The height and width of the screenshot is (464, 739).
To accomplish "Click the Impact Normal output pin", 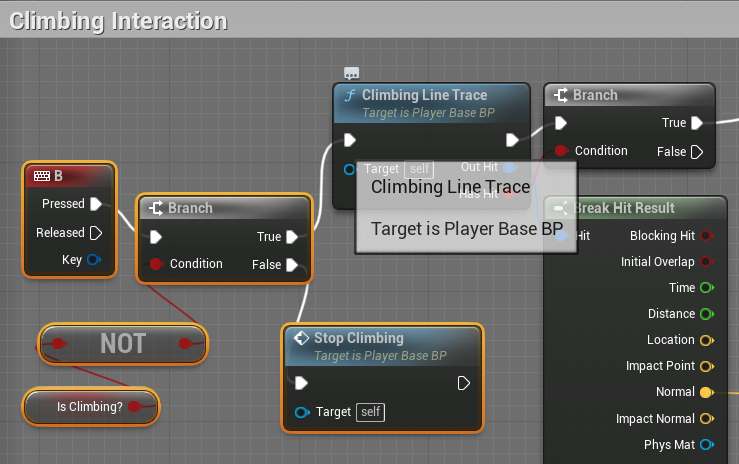I will 706,418.
